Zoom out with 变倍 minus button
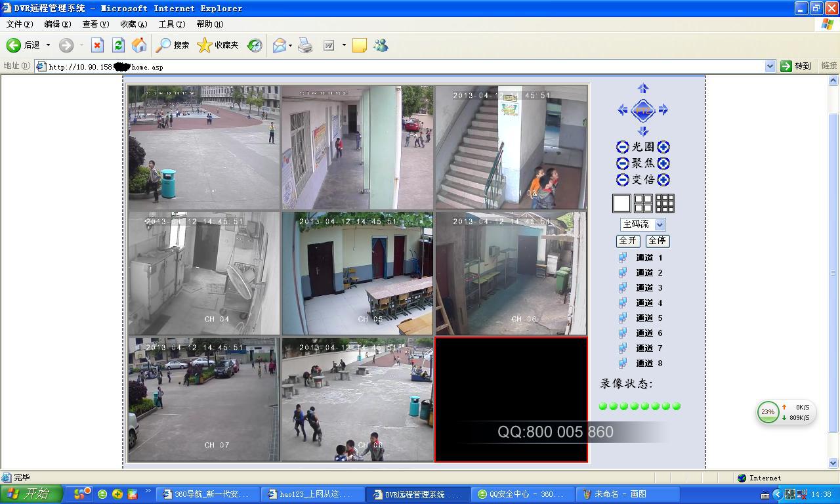The height and width of the screenshot is (504, 840). tap(623, 180)
